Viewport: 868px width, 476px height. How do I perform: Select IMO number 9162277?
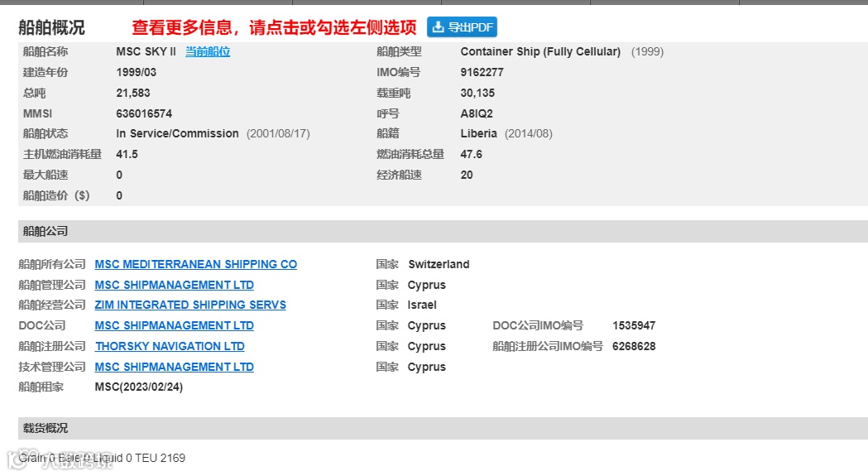point(482,72)
